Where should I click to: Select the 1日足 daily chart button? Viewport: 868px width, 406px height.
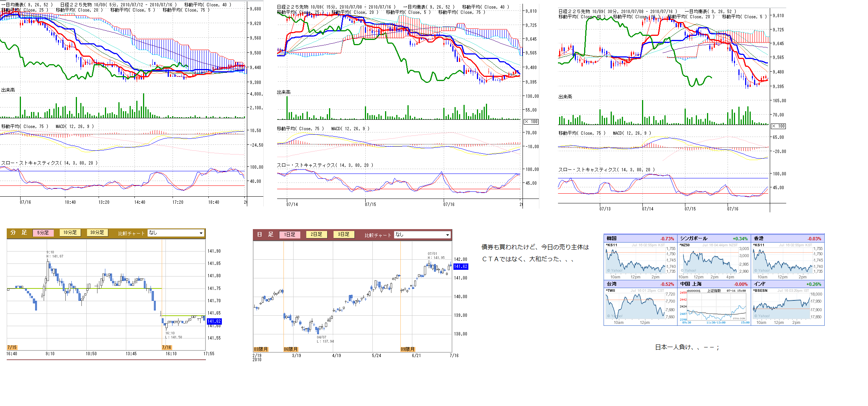pyautogui.click(x=289, y=235)
